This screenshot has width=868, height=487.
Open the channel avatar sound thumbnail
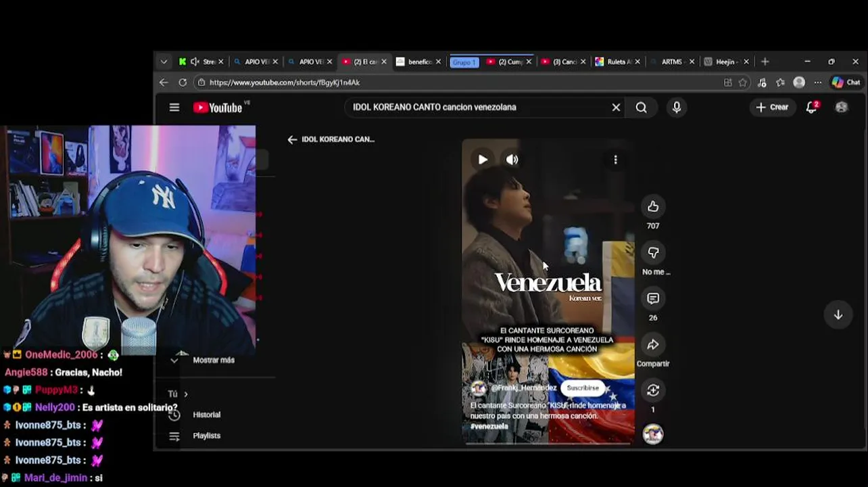(653, 434)
